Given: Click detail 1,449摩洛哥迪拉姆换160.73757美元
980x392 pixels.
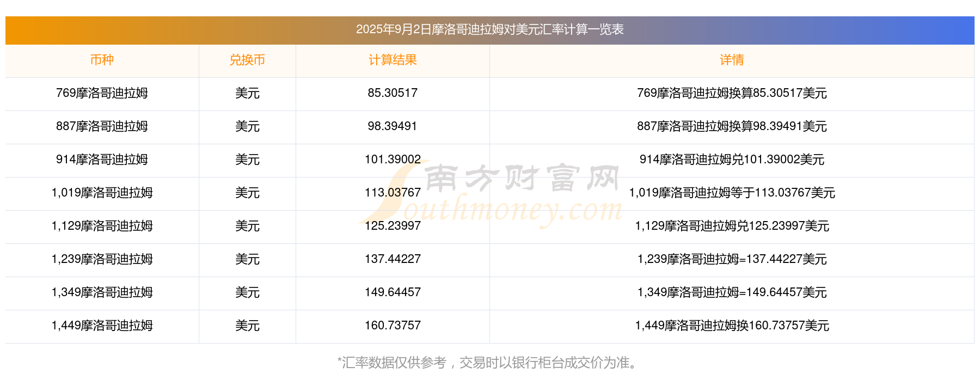Looking at the screenshot, I should click(x=732, y=326).
